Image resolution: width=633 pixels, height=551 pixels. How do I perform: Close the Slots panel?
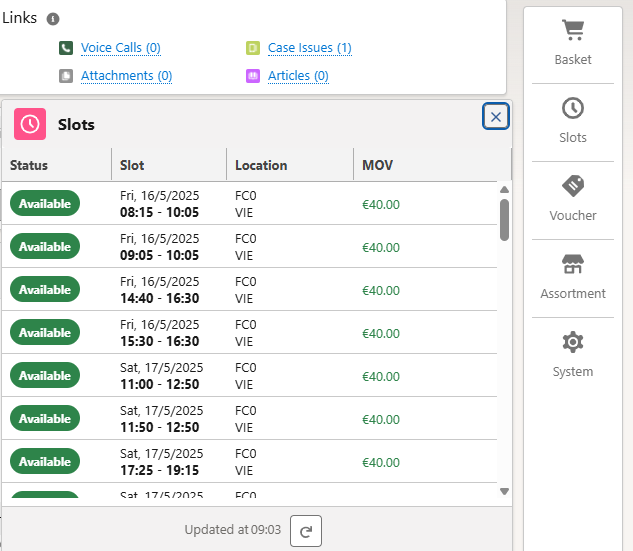(x=496, y=117)
